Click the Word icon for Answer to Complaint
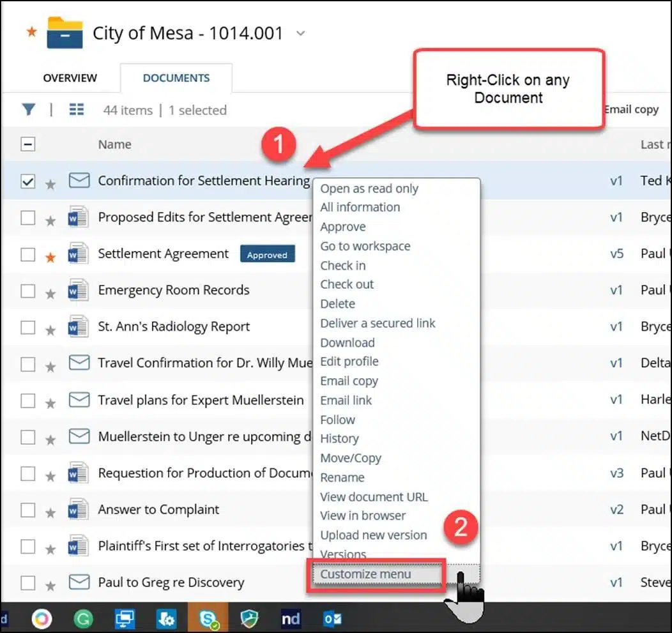 79,509
